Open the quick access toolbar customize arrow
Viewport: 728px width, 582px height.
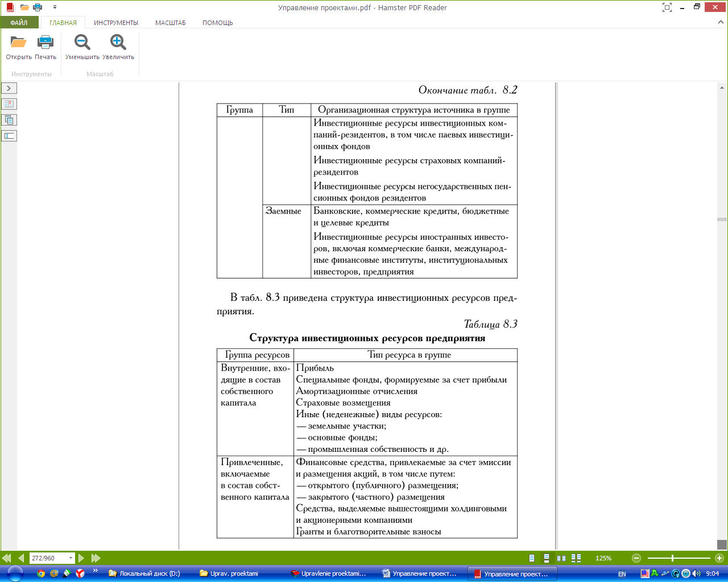pyautogui.click(x=55, y=7)
